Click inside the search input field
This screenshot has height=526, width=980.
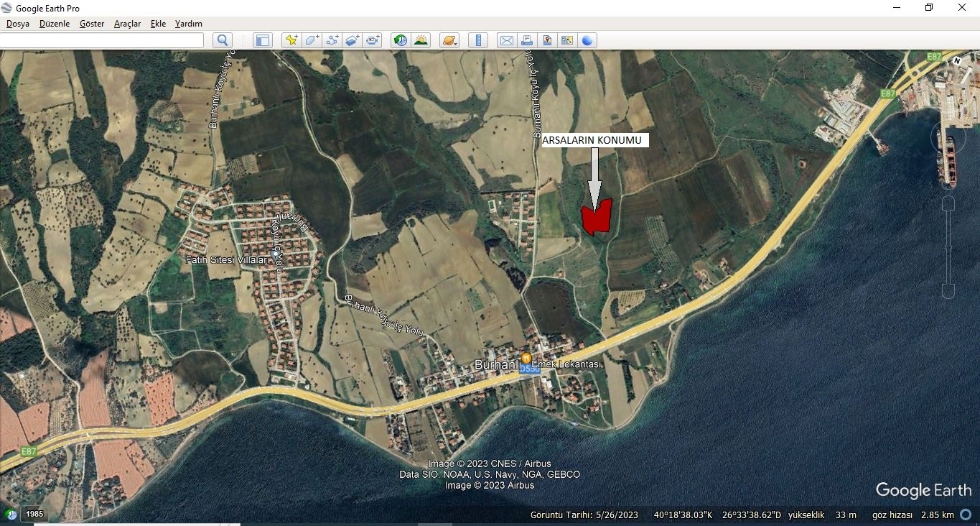tap(101, 40)
